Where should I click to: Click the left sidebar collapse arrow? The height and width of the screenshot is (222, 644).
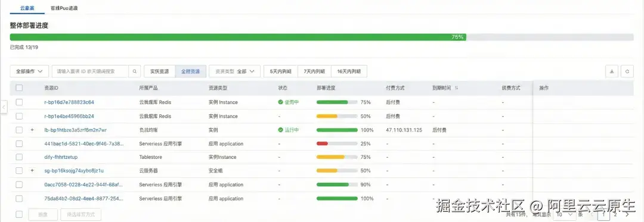coord(4,107)
